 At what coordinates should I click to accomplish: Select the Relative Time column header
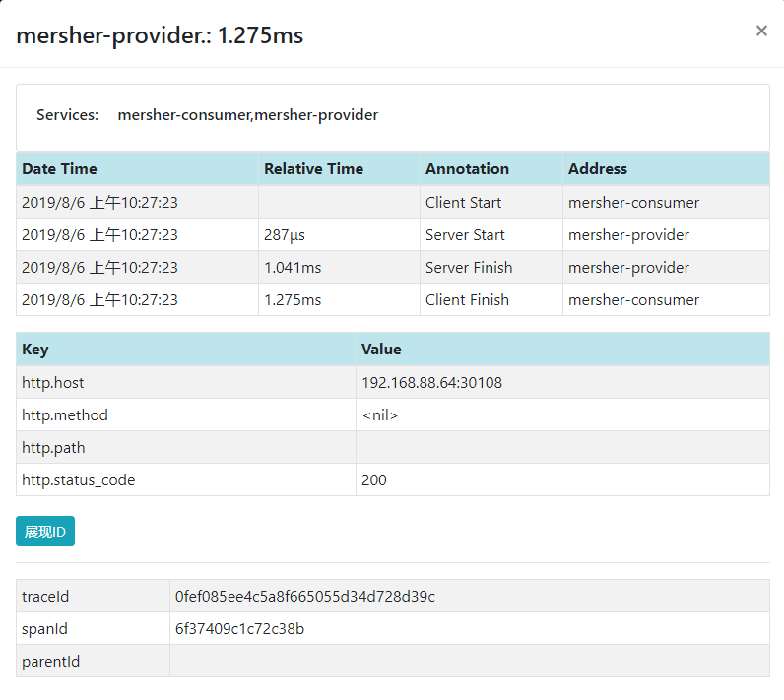click(x=313, y=169)
